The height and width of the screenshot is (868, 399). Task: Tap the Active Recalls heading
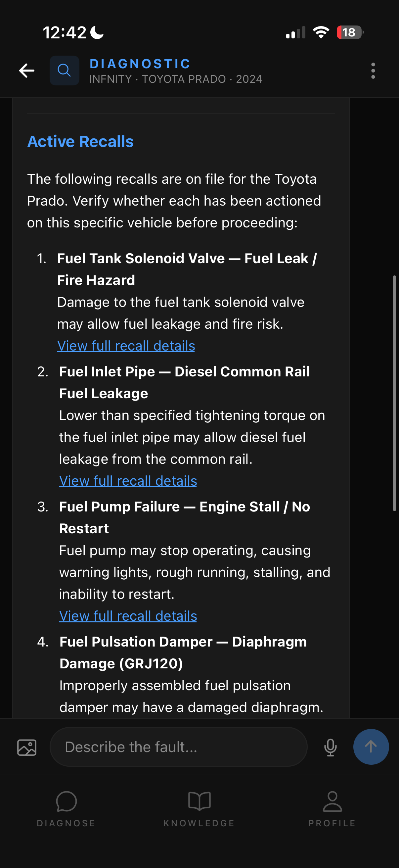(x=80, y=142)
